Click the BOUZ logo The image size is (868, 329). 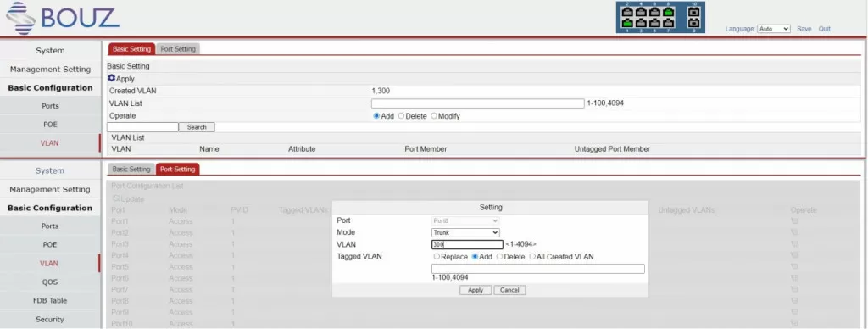(x=63, y=18)
